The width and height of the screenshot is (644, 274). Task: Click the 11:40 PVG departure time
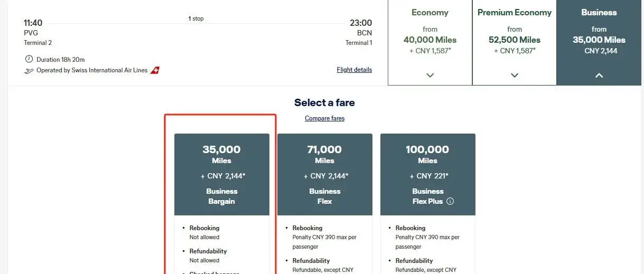tap(33, 23)
